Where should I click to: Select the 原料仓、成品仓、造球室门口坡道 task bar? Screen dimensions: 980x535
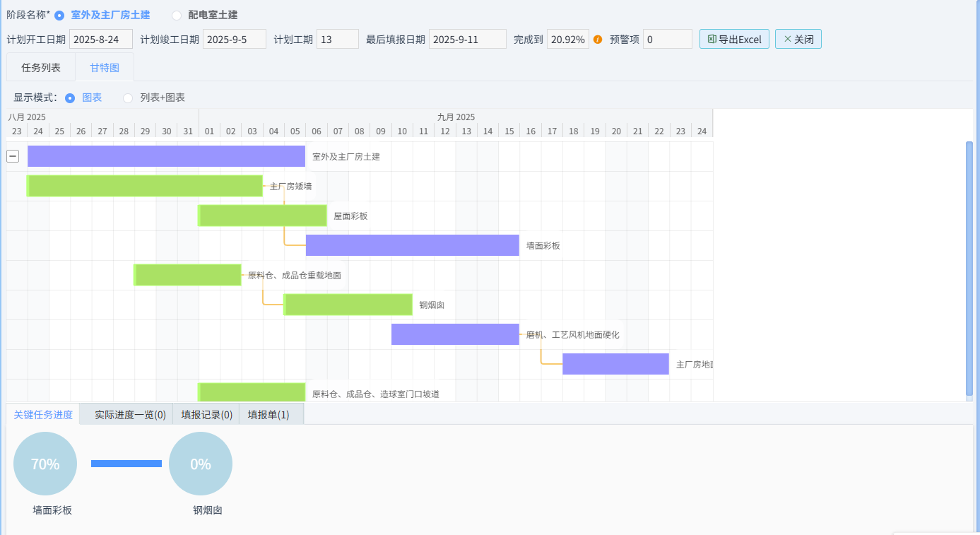pos(252,392)
